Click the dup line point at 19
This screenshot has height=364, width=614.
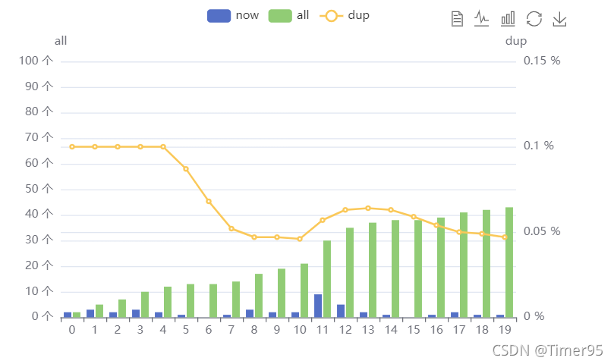(505, 237)
